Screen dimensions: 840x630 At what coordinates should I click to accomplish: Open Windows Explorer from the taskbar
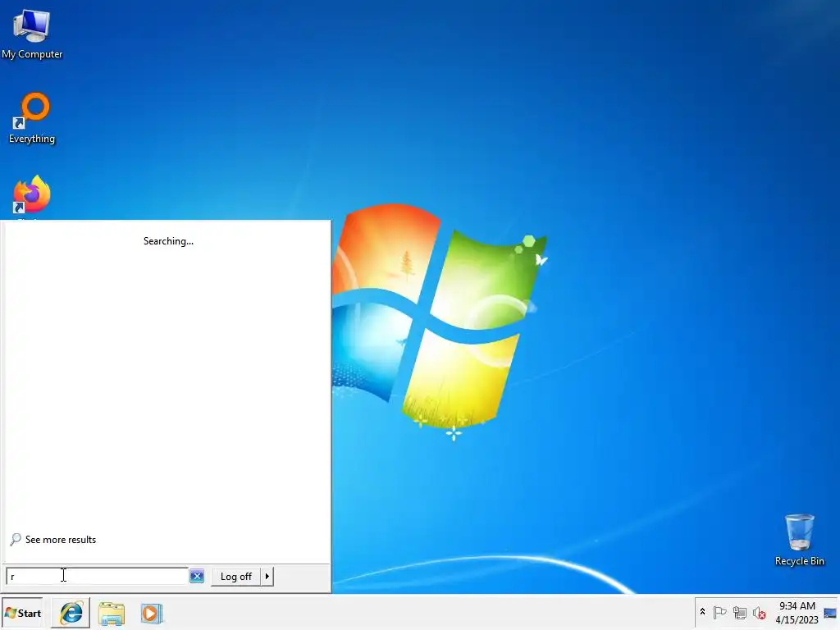point(112,613)
